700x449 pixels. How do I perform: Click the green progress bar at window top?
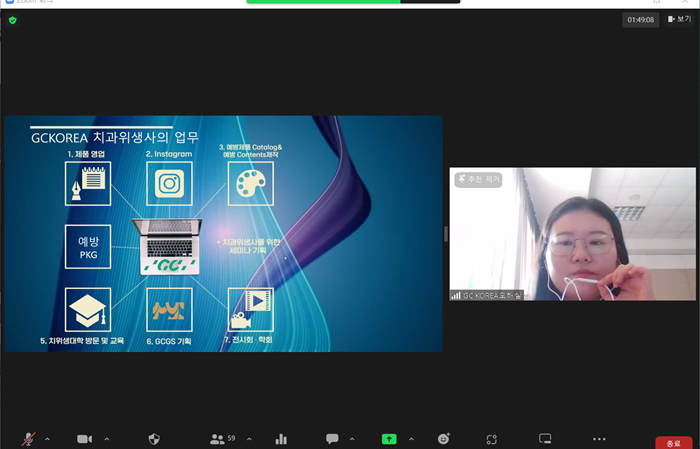click(323, 1)
